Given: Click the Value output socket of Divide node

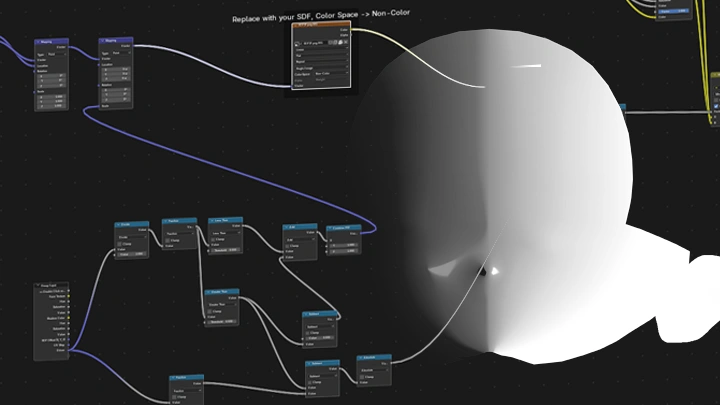Looking at the screenshot, I should point(149,230).
